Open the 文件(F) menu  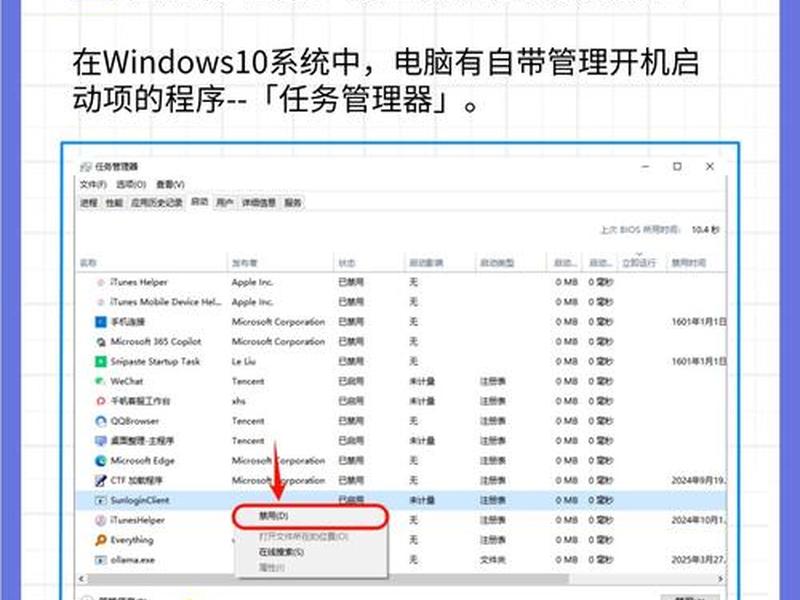click(x=93, y=184)
